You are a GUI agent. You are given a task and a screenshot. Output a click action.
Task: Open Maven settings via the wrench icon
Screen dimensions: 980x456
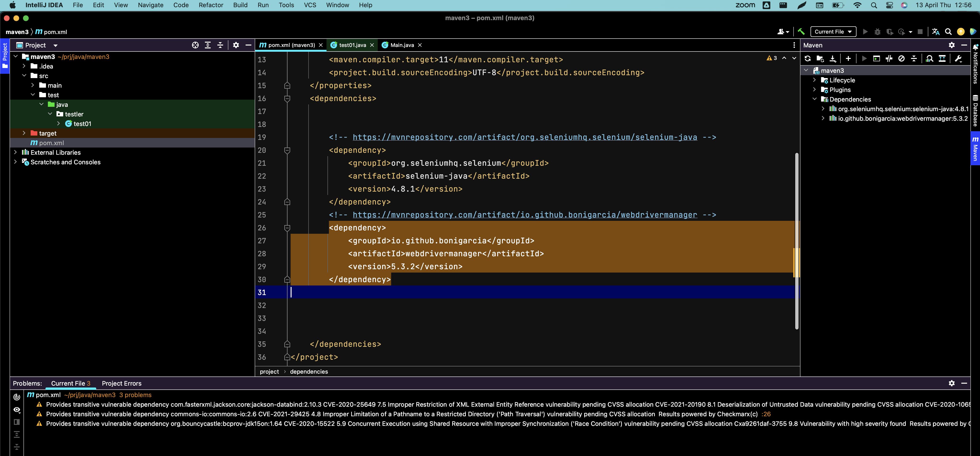(958, 58)
